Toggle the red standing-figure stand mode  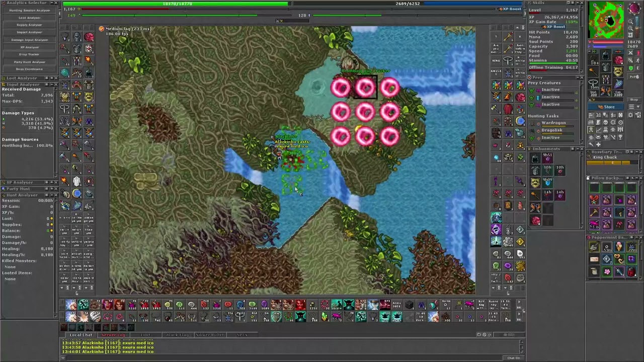pyautogui.click(x=638, y=53)
